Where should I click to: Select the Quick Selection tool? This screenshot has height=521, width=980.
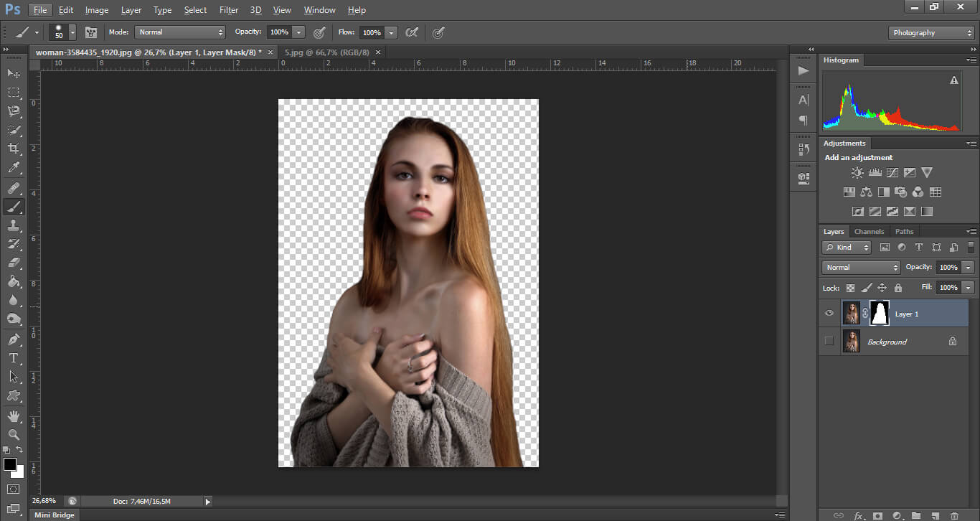point(14,130)
